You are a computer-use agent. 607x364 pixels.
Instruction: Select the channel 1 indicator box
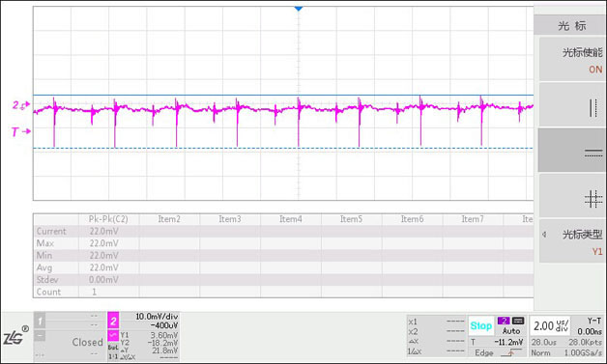pos(40,321)
